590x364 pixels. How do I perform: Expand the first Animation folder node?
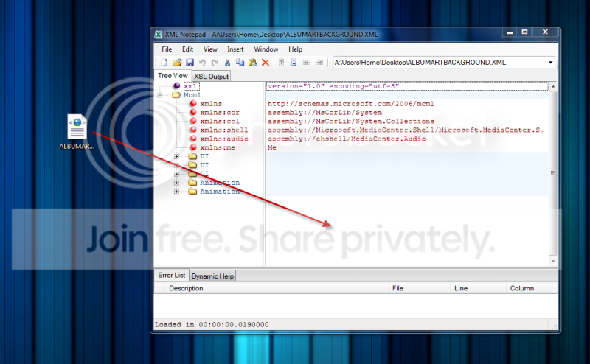tap(176, 183)
